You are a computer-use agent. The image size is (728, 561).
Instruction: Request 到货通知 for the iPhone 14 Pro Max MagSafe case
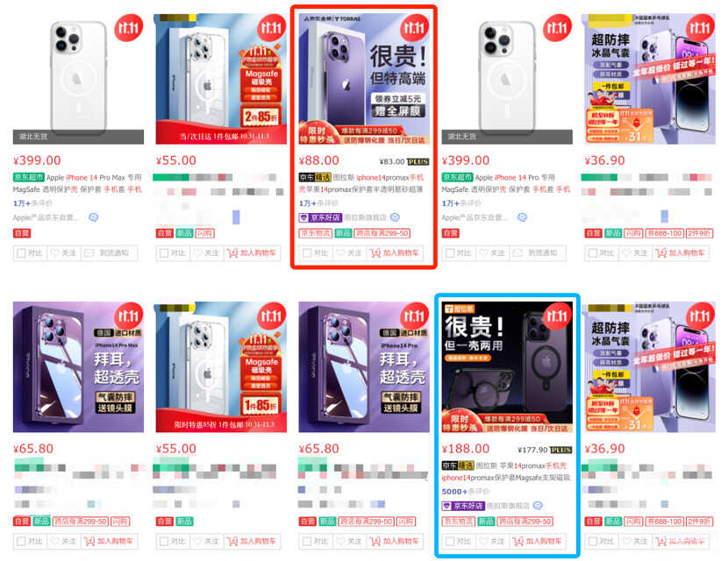pyautogui.click(x=110, y=253)
